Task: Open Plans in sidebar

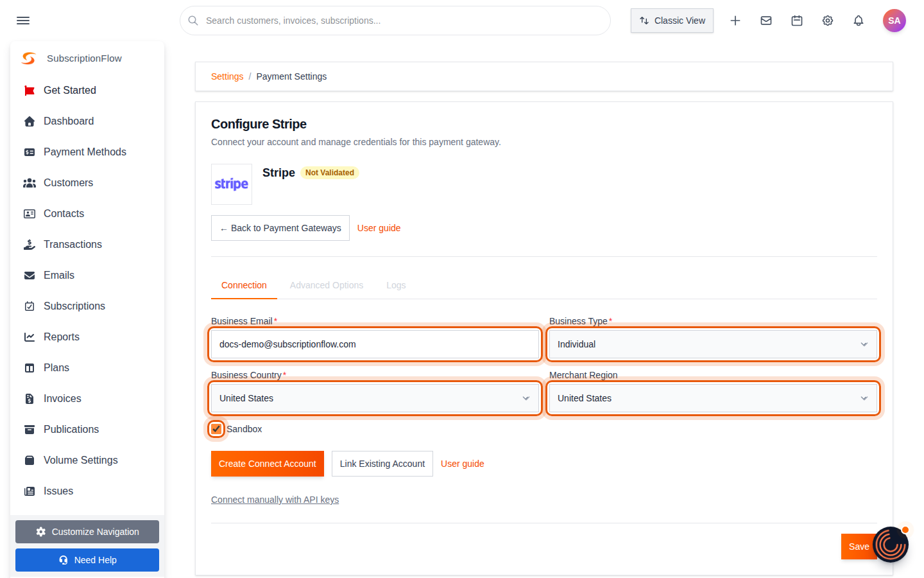Action: [x=87, y=368]
